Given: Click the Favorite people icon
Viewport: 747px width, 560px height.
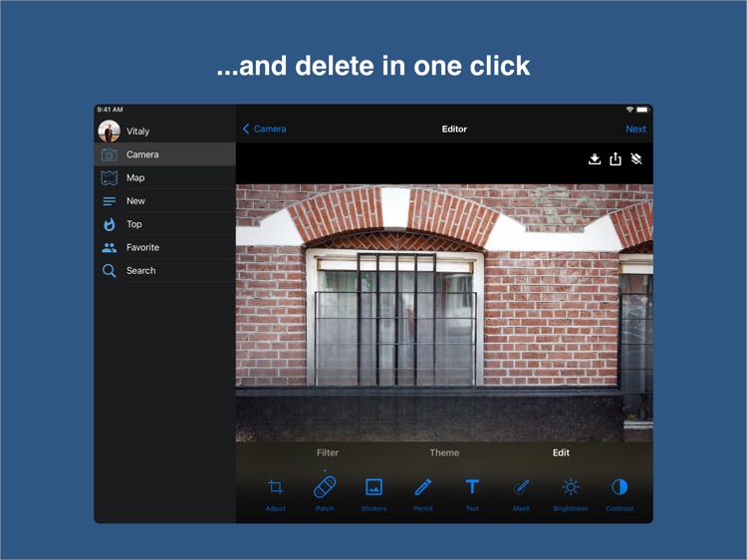Looking at the screenshot, I should point(110,247).
